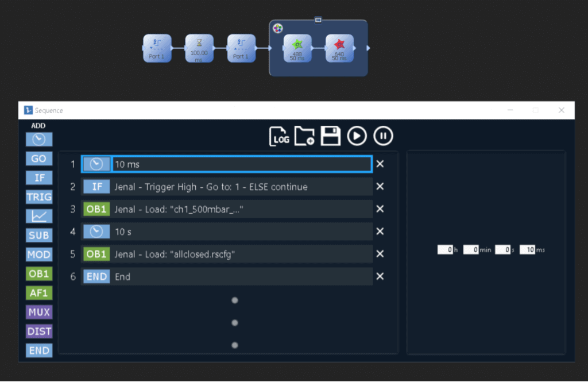Add a TRIG step
The width and height of the screenshot is (588, 382).
pyautogui.click(x=39, y=197)
